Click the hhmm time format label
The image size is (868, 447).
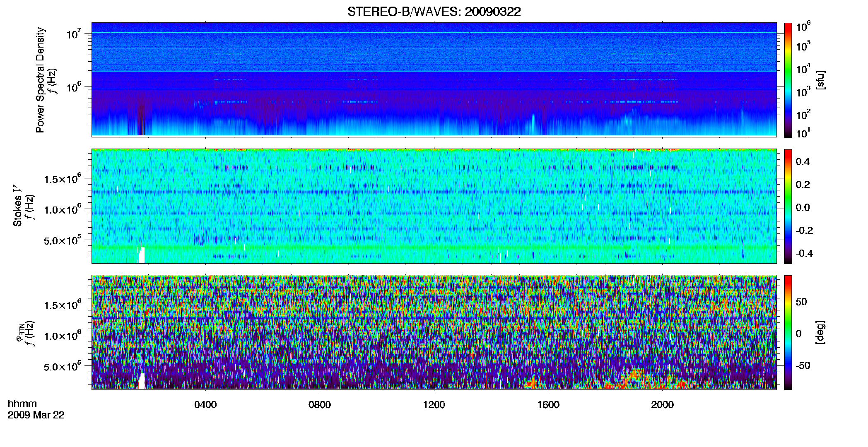click(x=22, y=404)
